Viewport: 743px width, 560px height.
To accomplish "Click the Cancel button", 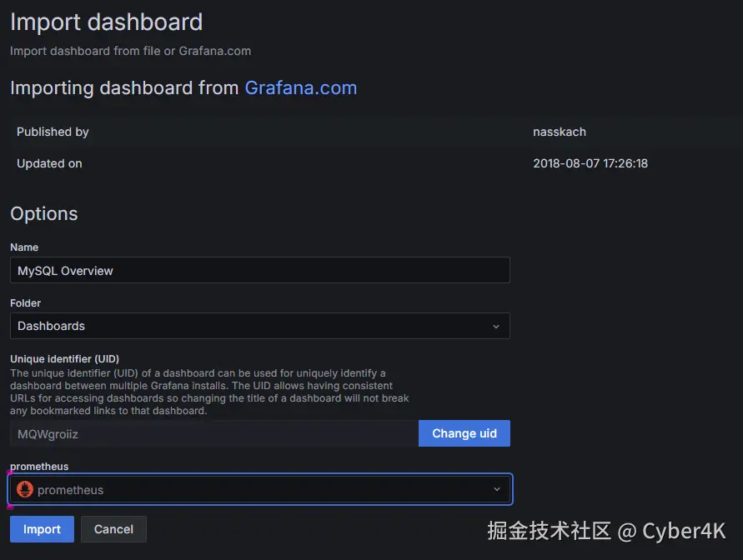I will [x=113, y=529].
